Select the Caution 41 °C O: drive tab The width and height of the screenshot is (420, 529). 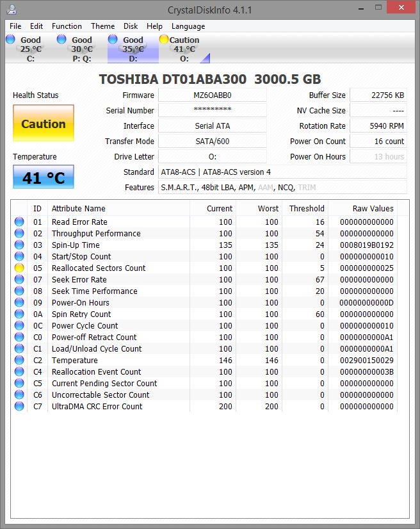pyautogui.click(x=184, y=49)
